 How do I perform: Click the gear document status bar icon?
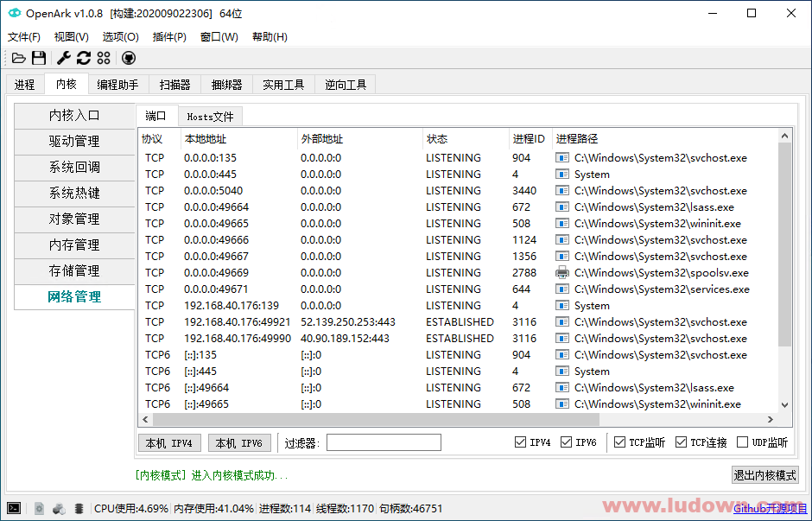tap(40, 509)
